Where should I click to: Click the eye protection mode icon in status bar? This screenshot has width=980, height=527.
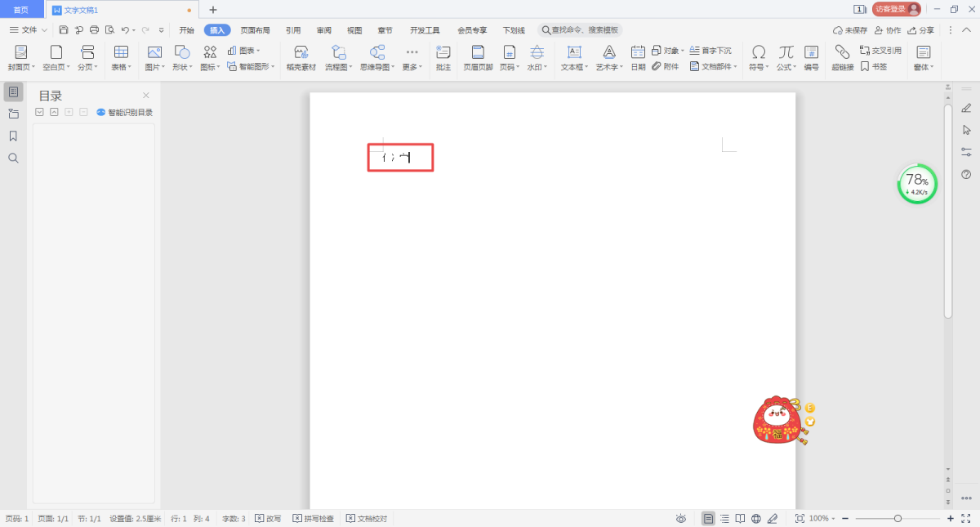tap(681, 518)
